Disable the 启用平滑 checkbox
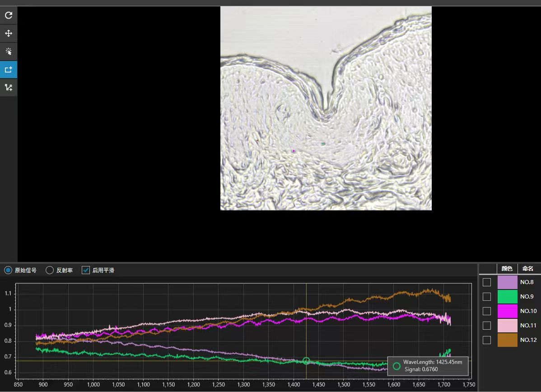This screenshot has width=541, height=392. coord(86,270)
